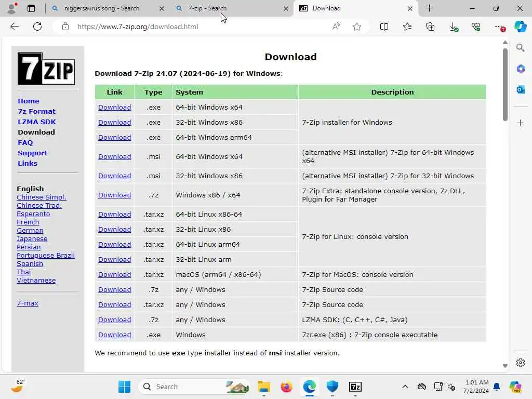
Task: Switch language to Esperanto
Action: click(x=33, y=214)
